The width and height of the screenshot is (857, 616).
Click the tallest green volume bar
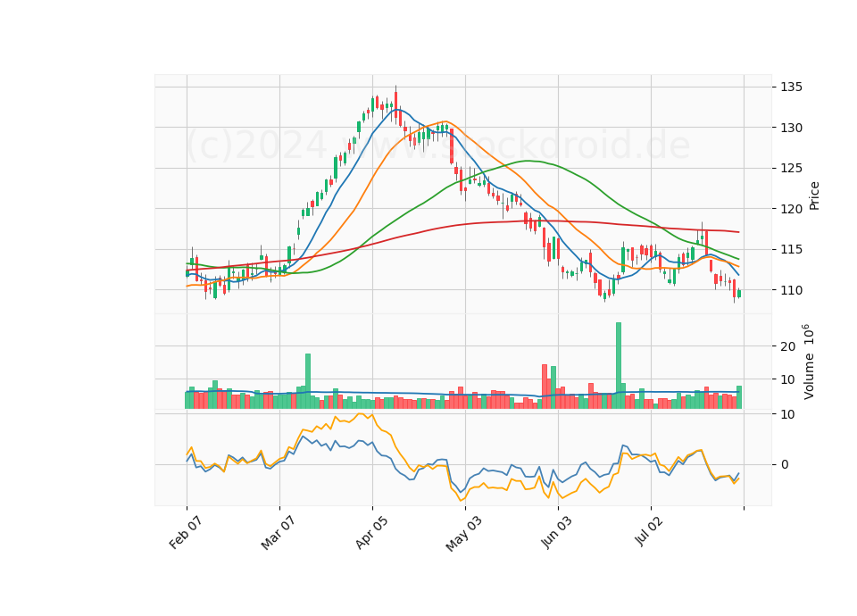coord(619,366)
